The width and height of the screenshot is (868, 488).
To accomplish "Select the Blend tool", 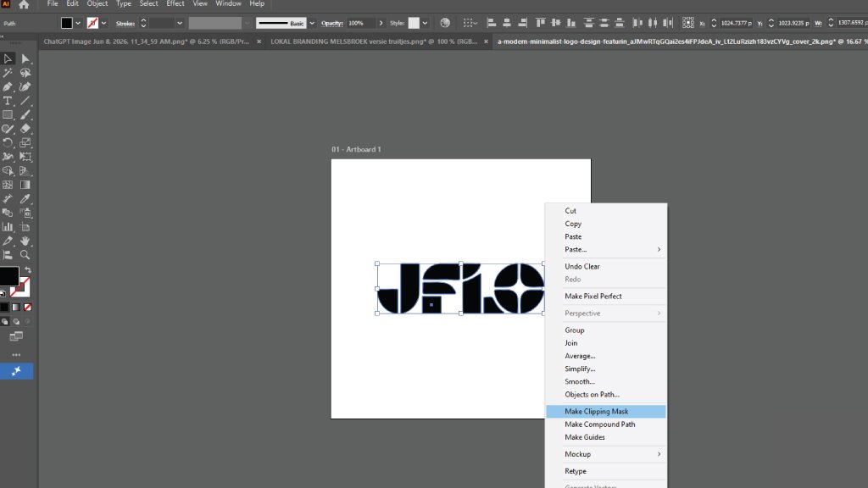I will coord(8,213).
